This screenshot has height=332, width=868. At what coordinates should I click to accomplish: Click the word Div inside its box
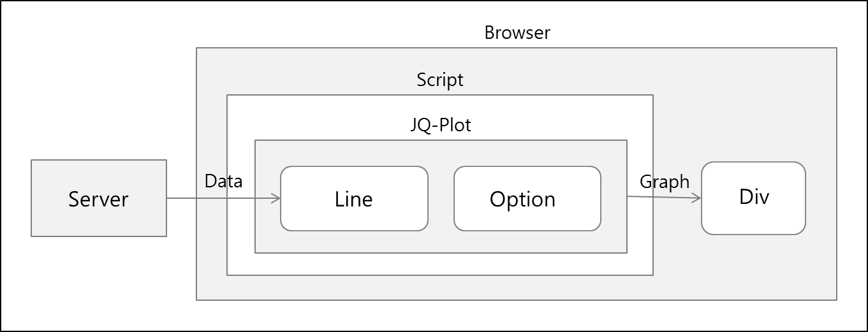pos(754,197)
